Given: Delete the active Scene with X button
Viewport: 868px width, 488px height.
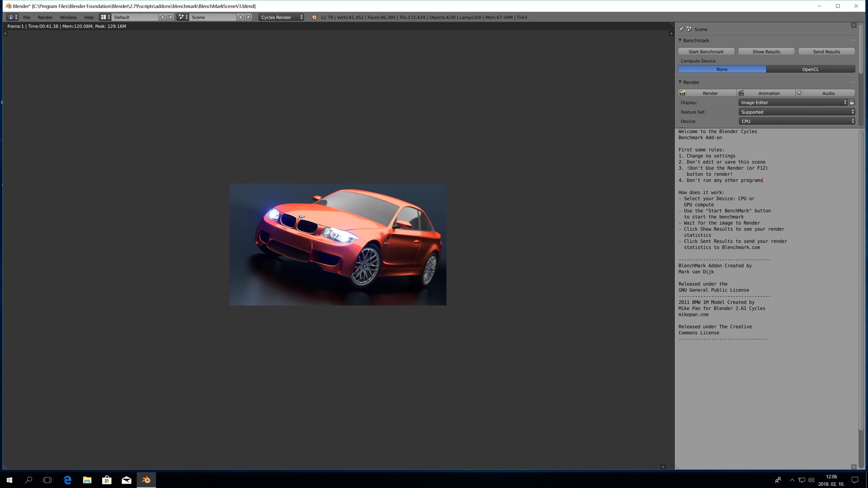Looking at the screenshot, I should point(249,17).
